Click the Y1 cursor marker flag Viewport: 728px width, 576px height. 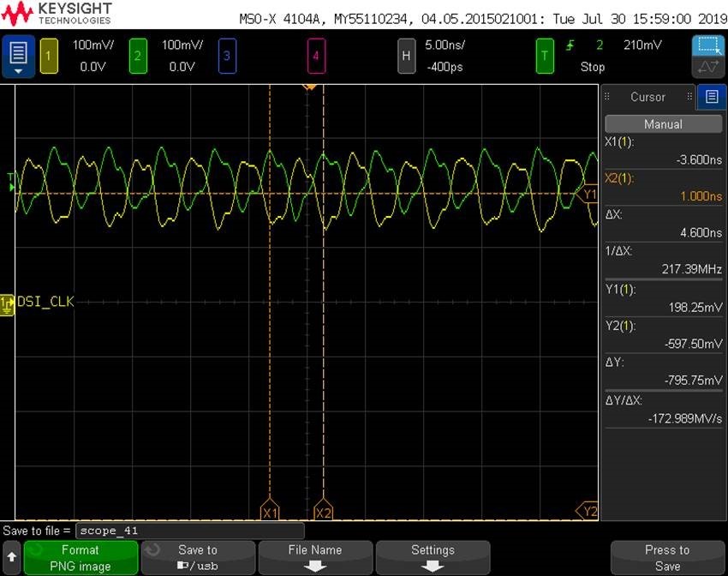coord(588,194)
